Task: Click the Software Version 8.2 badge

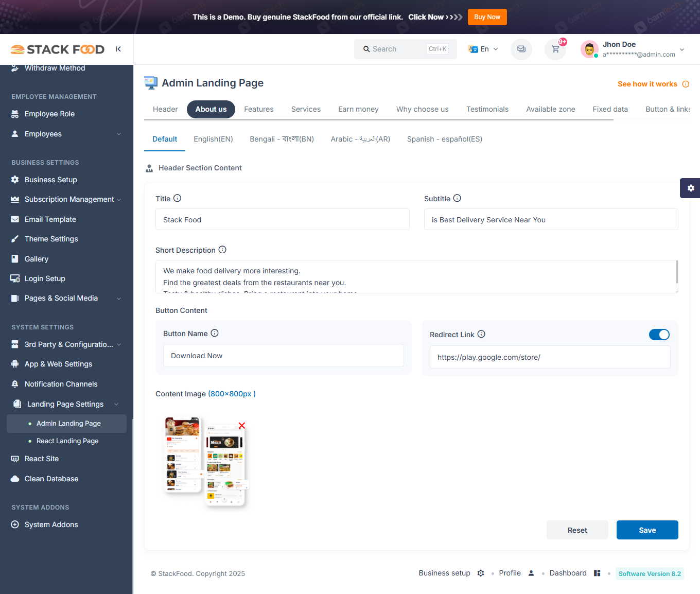Action: 650,573
